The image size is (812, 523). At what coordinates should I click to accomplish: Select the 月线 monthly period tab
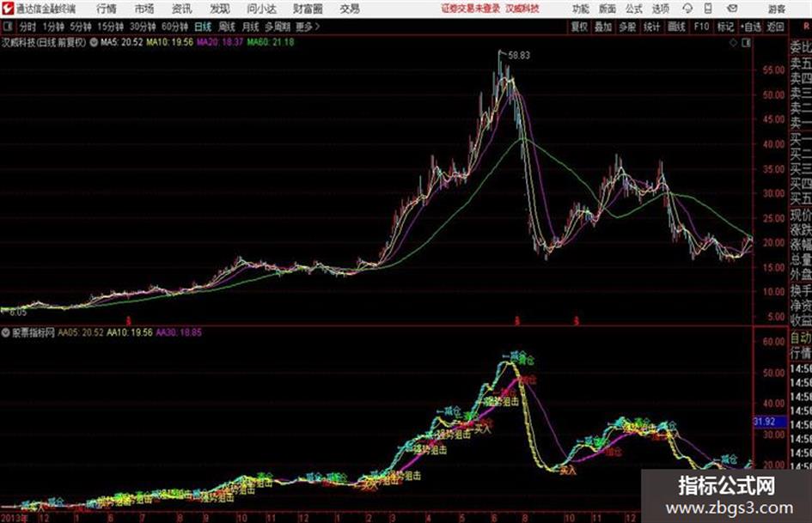[x=251, y=27]
